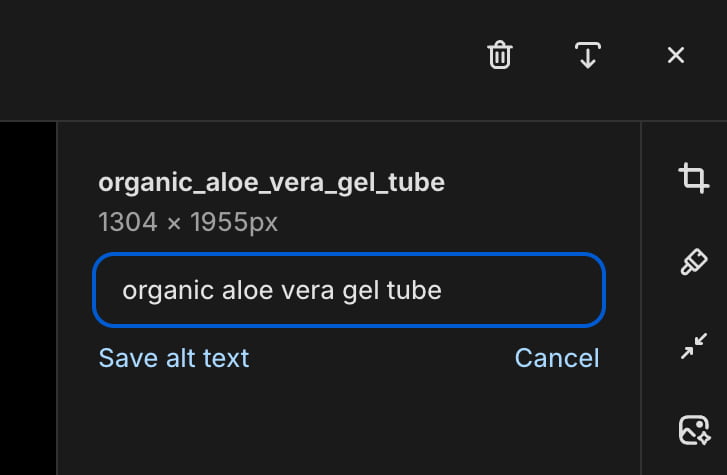Close the image preview panel
The width and height of the screenshot is (727, 475).
(x=676, y=55)
